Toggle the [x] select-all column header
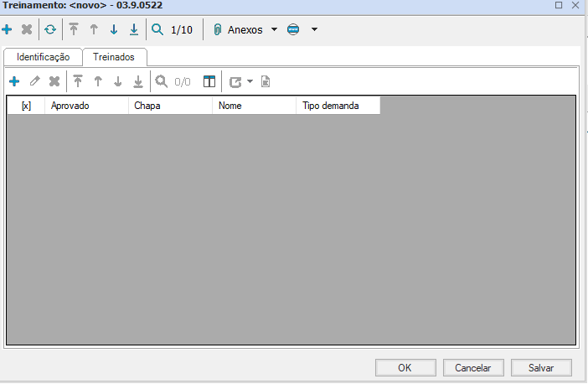The image size is (588, 384). pos(26,106)
